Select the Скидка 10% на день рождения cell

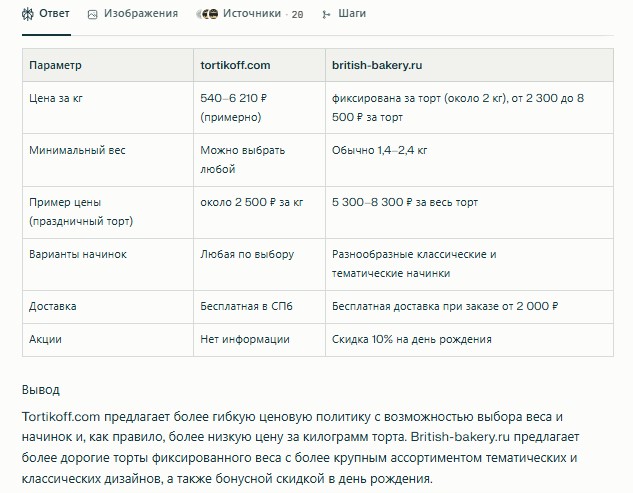[469, 340]
